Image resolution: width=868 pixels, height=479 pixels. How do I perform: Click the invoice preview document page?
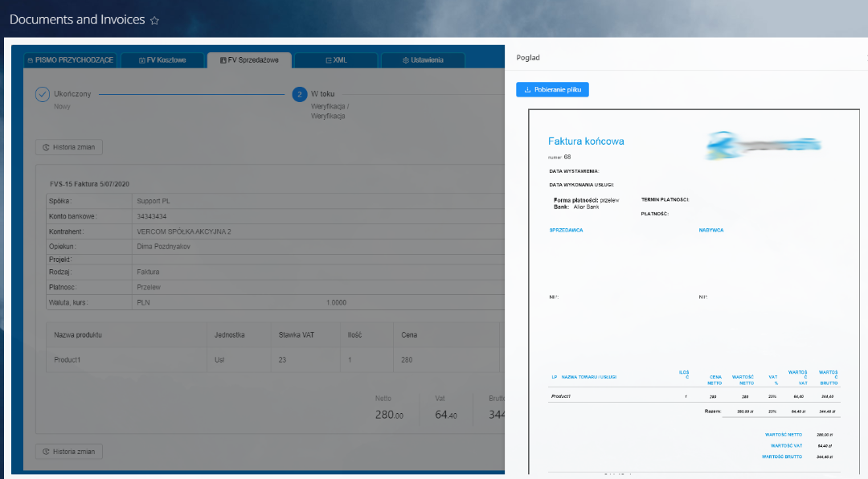[x=694, y=291]
